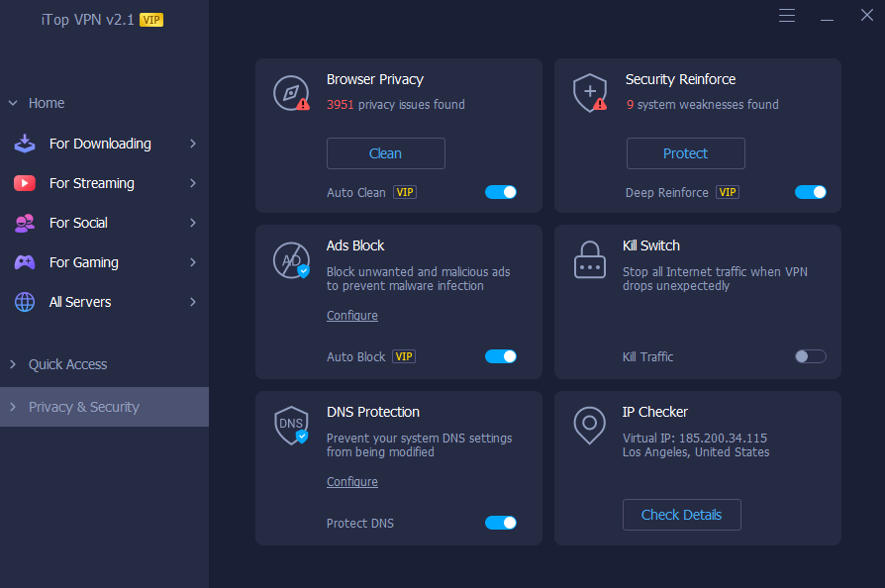
Task: Click the VIP badge next to iTop VPN title
Action: point(151,20)
